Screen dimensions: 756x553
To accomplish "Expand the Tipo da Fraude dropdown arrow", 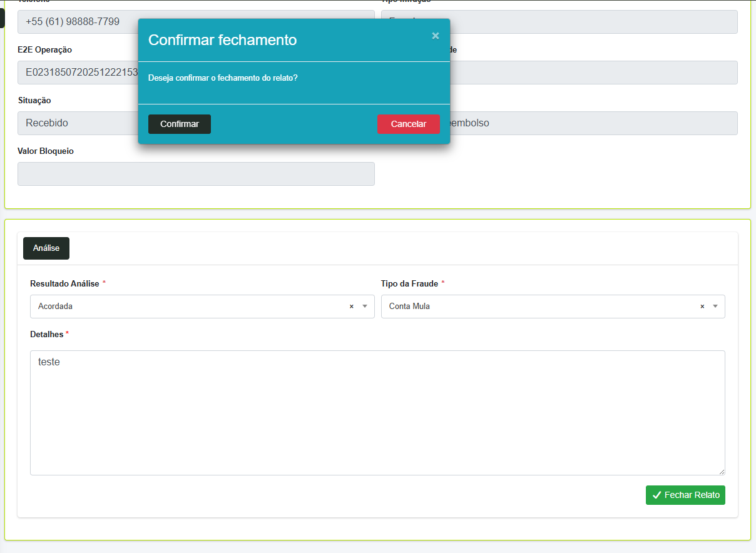I will [x=715, y=307].
